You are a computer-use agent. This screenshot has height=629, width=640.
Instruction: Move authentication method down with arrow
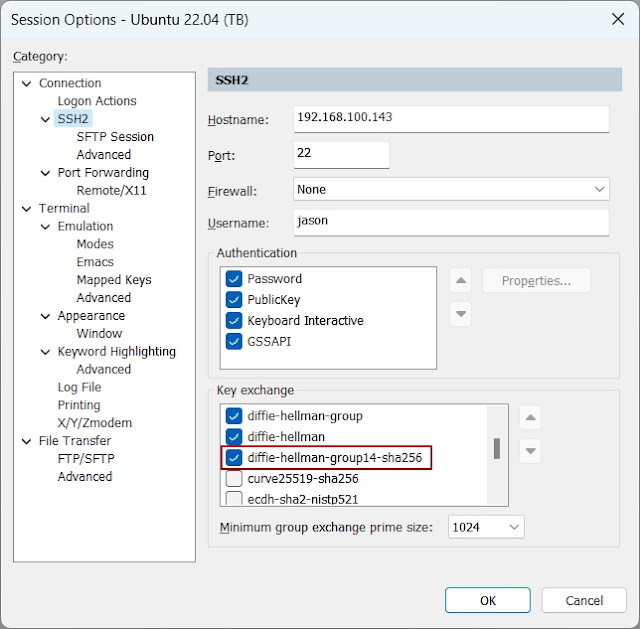coord(460,314)
